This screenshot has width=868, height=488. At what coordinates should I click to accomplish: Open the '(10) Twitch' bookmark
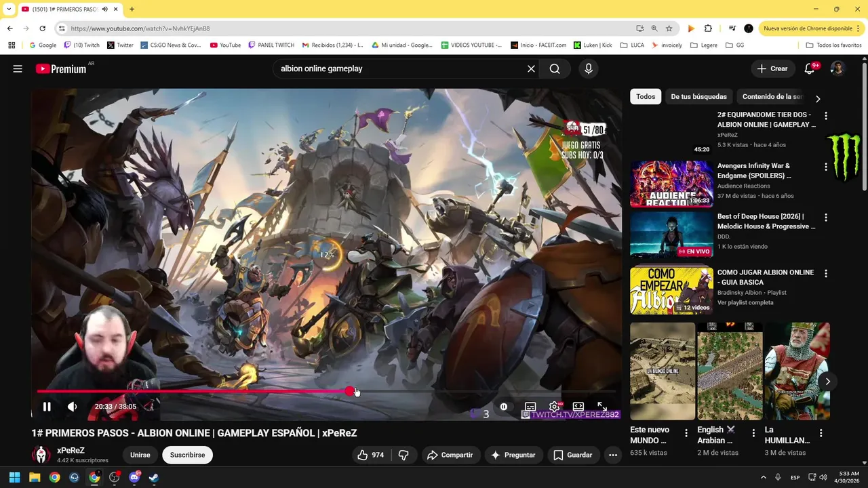pos(81,45)
